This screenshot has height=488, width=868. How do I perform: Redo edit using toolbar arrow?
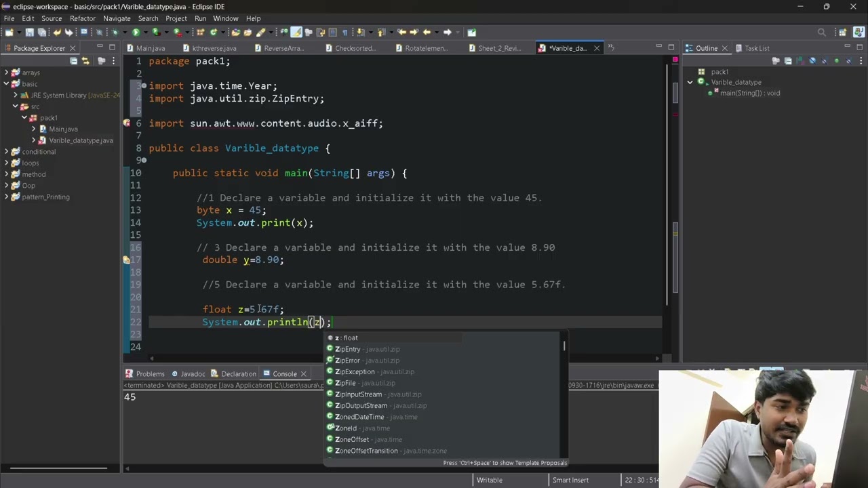pyautogui.click(x=68, y=32)
